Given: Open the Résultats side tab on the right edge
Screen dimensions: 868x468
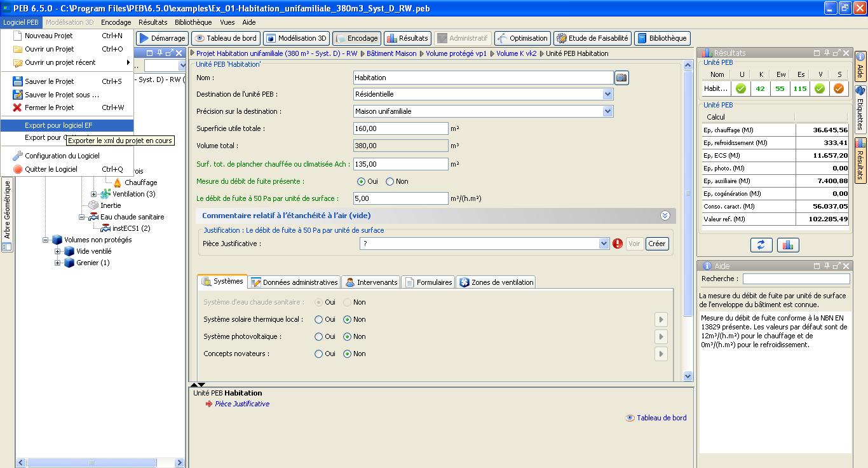Looking at the screenshot, I should coord(860,160).
